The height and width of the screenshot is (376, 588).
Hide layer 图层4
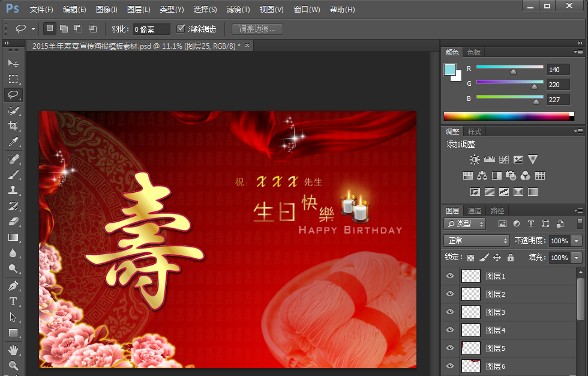click(450, 330)
